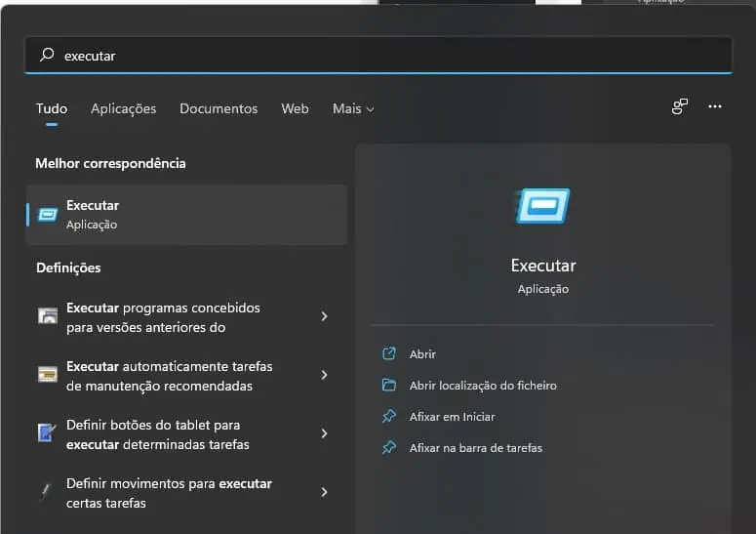Click the search magnifier icon

pos(46,56)
